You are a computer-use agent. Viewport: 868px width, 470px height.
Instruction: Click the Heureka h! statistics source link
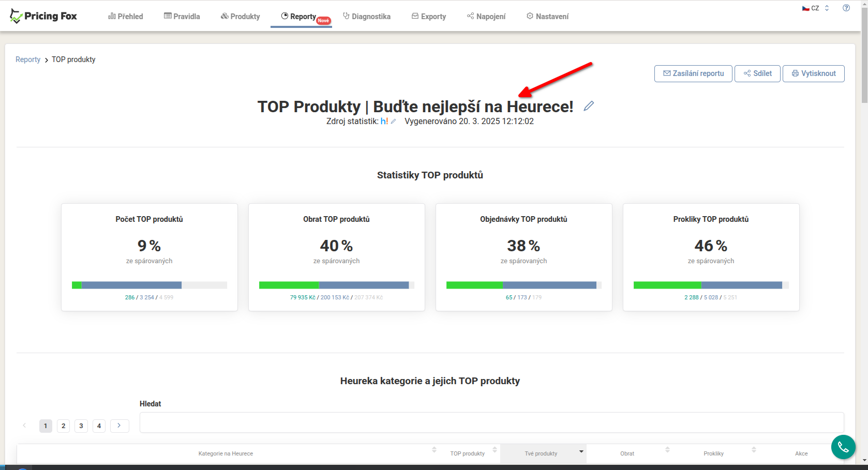(x=384, y=121)
